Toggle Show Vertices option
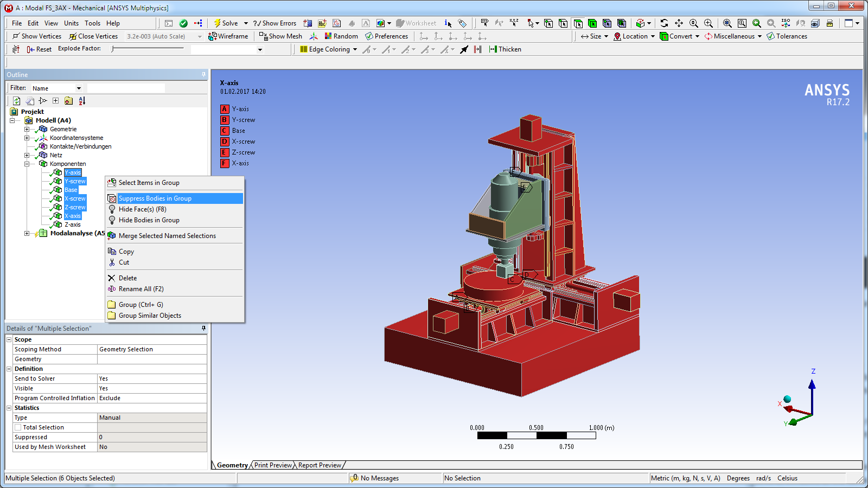 point(37,36)
